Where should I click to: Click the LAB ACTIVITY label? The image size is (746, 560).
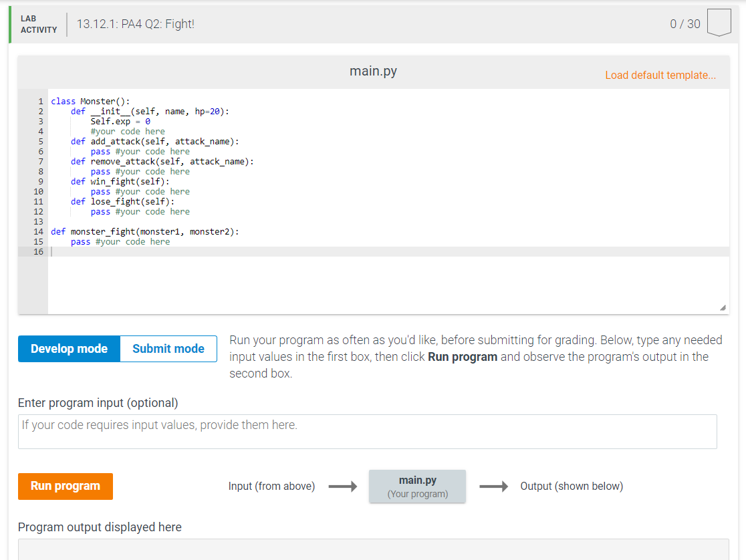(x=38, y=23)
